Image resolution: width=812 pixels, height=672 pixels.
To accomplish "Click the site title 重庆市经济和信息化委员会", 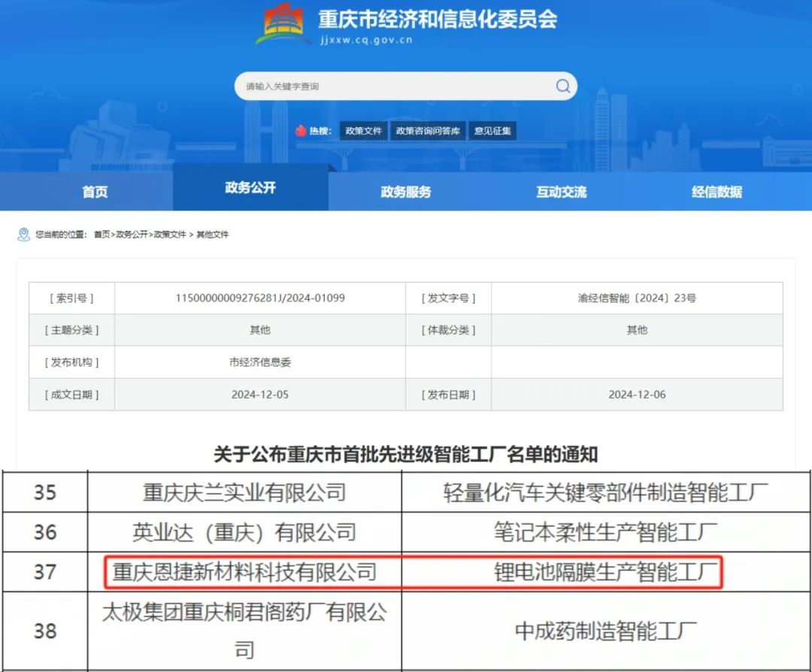I will click(438, 19).
